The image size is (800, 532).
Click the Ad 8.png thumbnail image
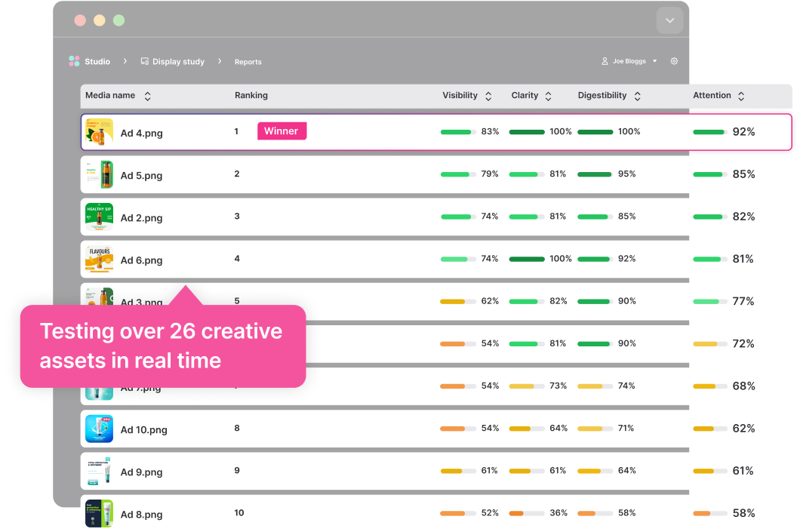click(x=99, y=514)
